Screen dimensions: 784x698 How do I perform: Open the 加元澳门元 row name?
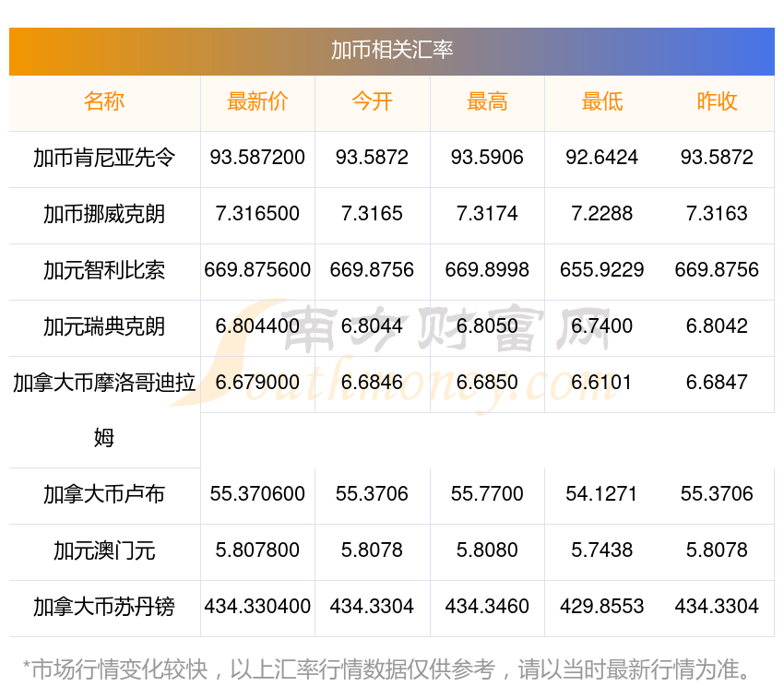pyautogui.click(x=104, y=550)
